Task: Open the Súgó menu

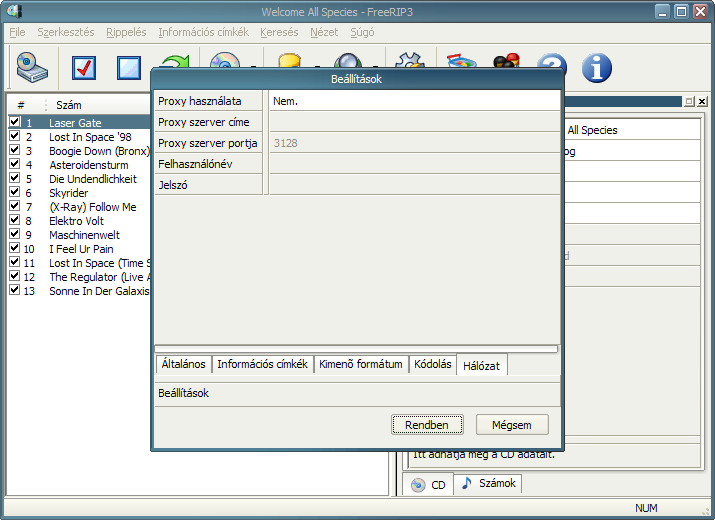Action: (362, 32)
